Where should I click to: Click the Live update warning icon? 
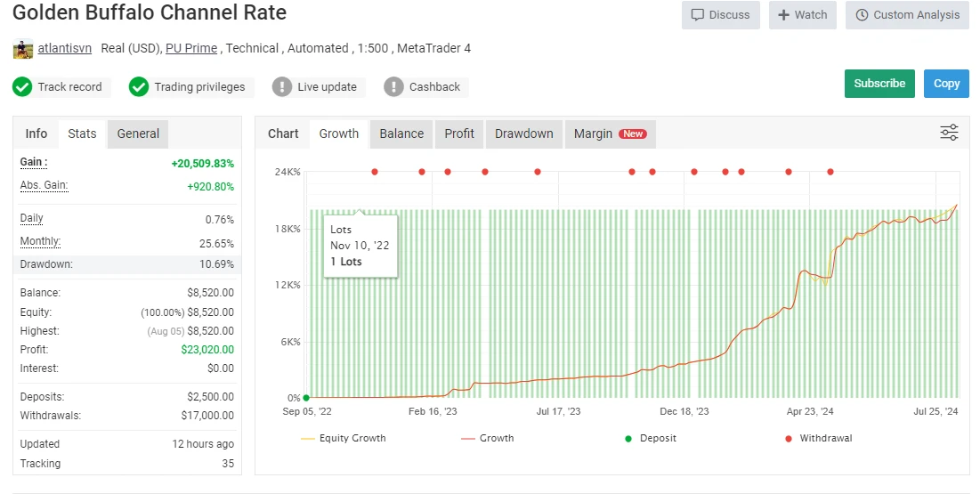282,87
